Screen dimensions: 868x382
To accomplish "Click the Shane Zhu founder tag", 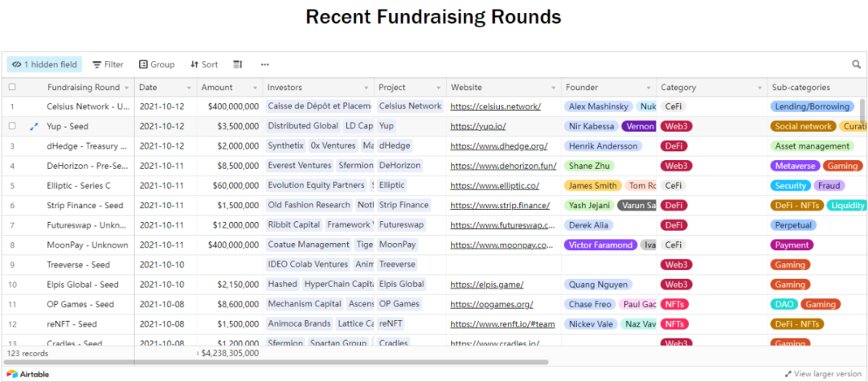I will 589,166.
